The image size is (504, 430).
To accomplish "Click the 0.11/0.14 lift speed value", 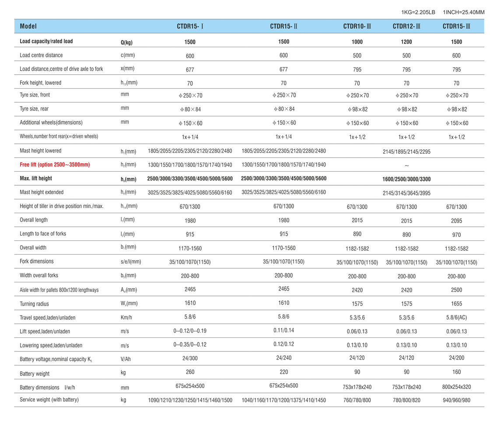I will coord(284,330).
